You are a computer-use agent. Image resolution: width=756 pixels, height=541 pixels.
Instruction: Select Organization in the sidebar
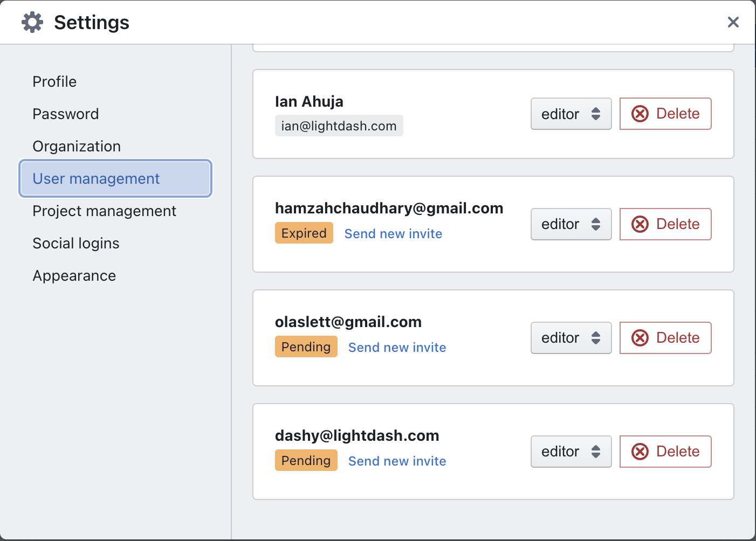(77, 147)
